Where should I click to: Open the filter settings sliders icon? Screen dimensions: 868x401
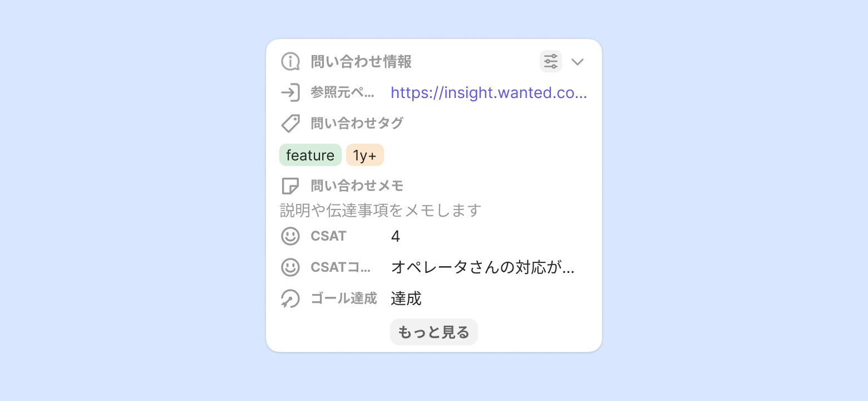[x=550, y=61]
